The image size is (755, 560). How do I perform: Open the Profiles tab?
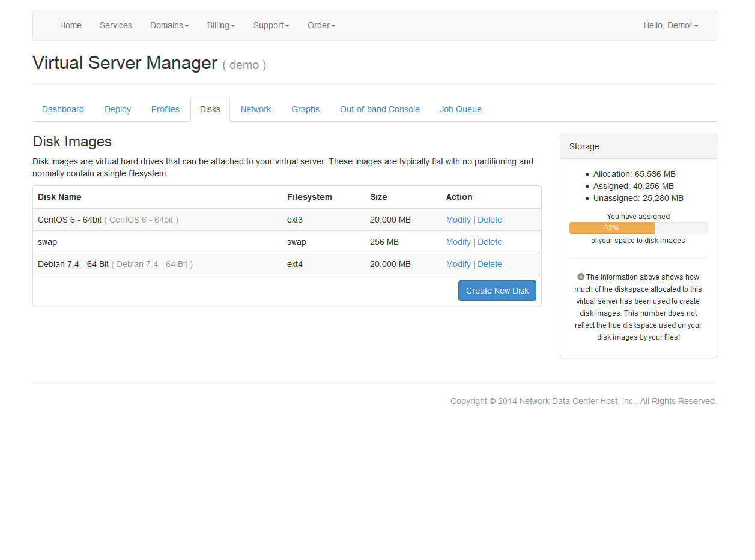(x=165, y=109)
